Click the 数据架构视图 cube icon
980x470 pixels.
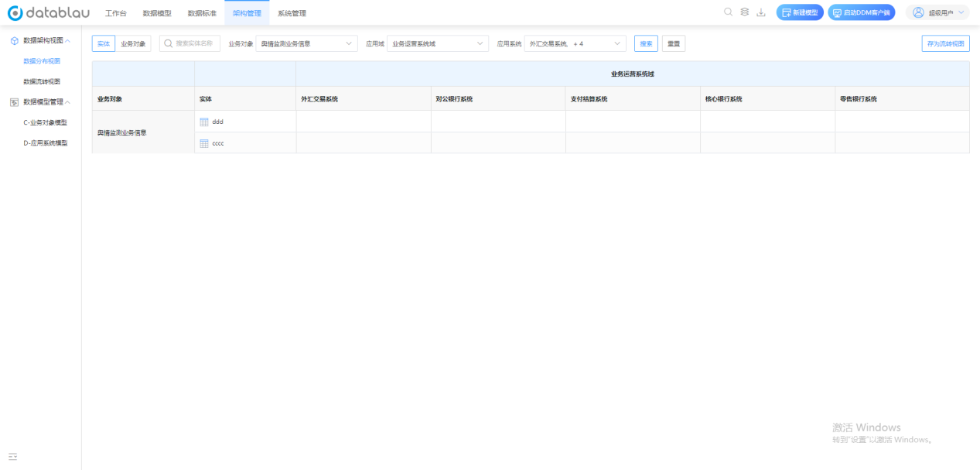(14, 40)
